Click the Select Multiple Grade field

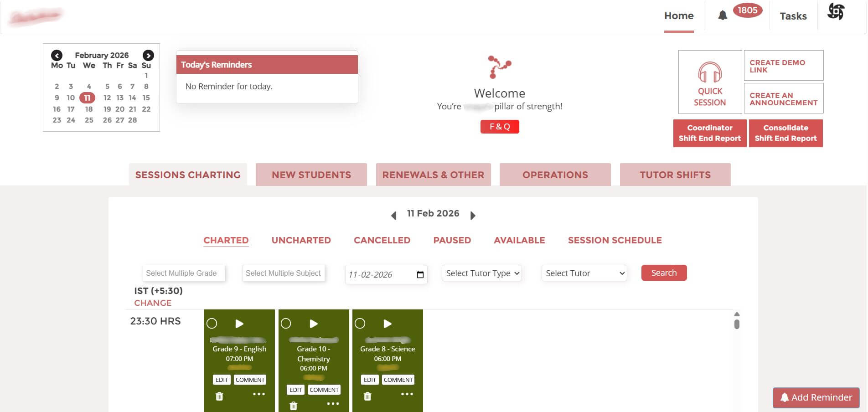184,273
